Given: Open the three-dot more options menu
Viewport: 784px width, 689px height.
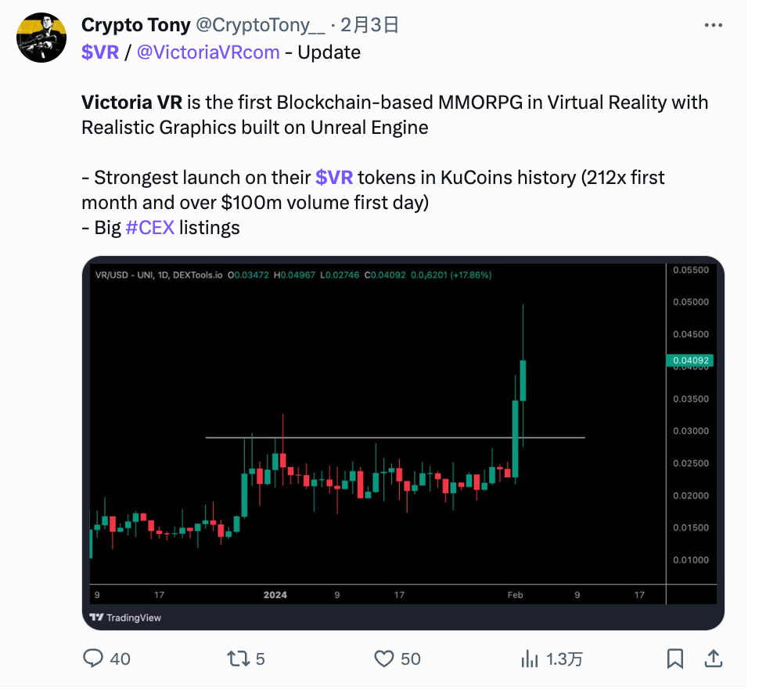Looking at the screenshot, I should pyautogui.click(x=713, y=25).
